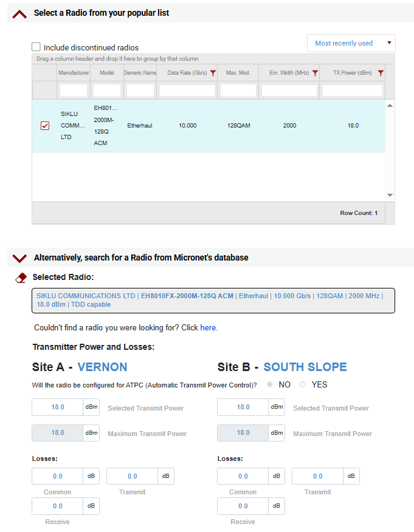
Task: Sort by the Manufacturer column header
Action: click(74, 73)
